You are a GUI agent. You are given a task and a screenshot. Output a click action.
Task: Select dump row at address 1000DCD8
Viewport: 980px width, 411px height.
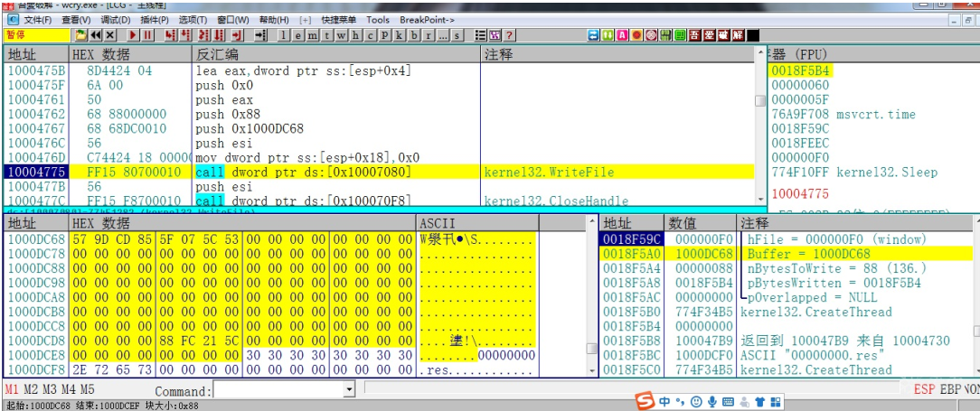click(x=271, y=341)
